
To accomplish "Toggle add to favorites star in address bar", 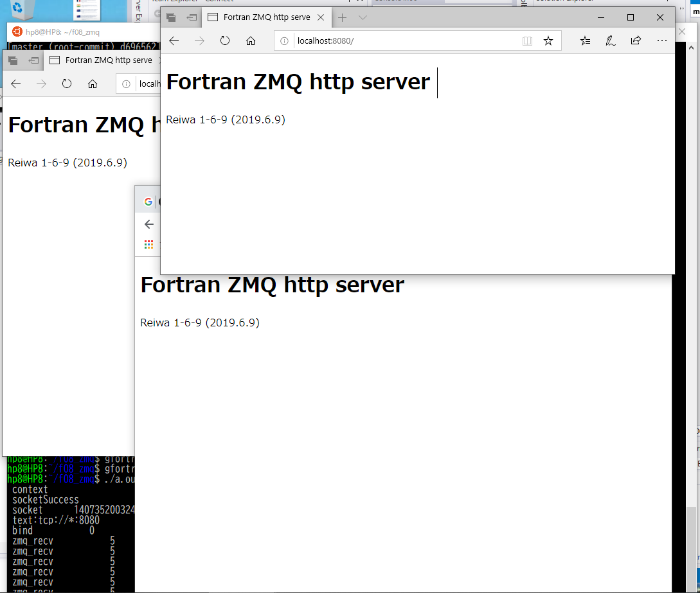I will [x=548, y=40].
